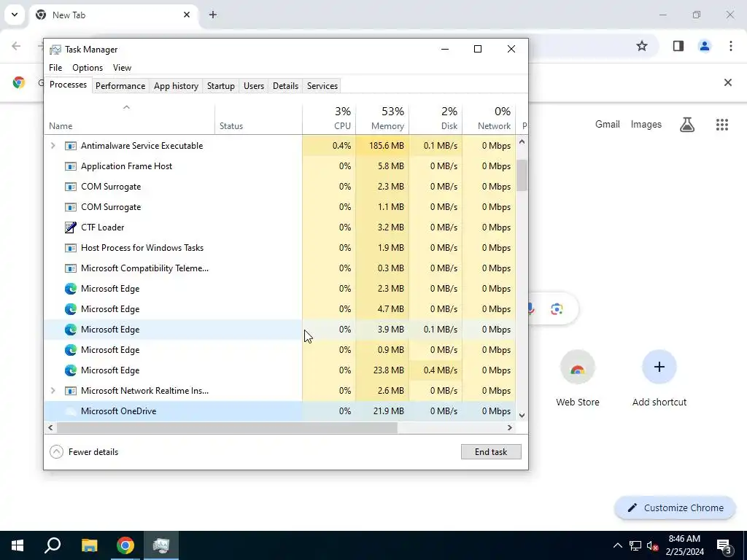Expand the Microsoft Network Realtime Inspection row
This screenshot has width=747, height=560.
pyautogui.click(x=53, y=391)
